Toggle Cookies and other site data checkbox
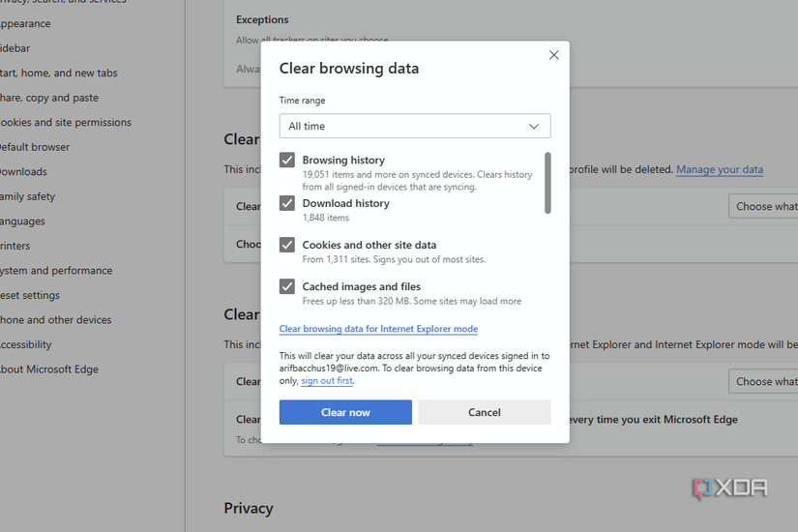Image resolution: width=798 pixels, height=532 pixels. click(287, 245)
